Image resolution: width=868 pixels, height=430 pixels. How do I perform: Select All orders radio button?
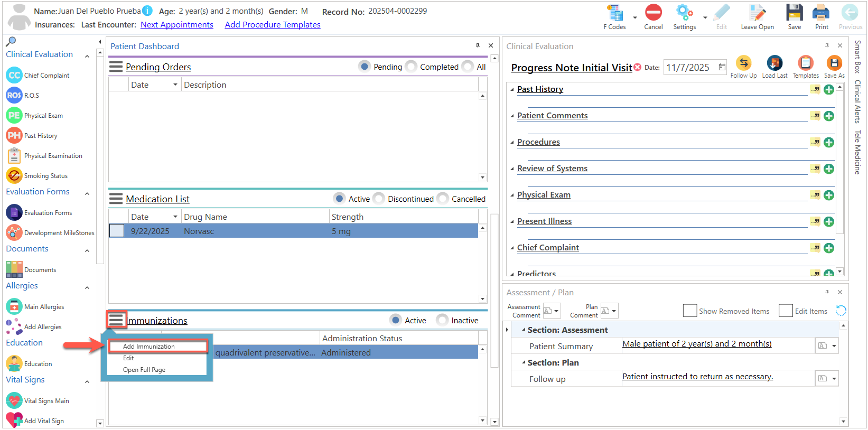click(468, 67)
